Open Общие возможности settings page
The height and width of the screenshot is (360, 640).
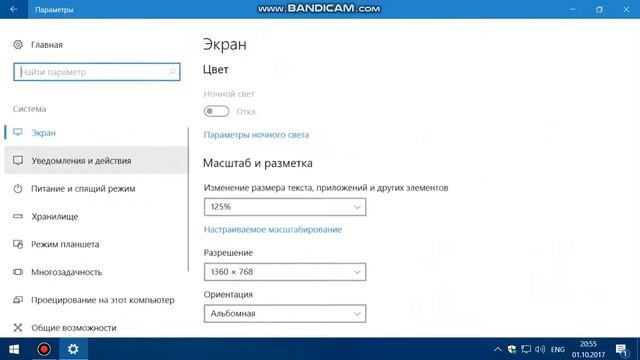coord(96,327)
